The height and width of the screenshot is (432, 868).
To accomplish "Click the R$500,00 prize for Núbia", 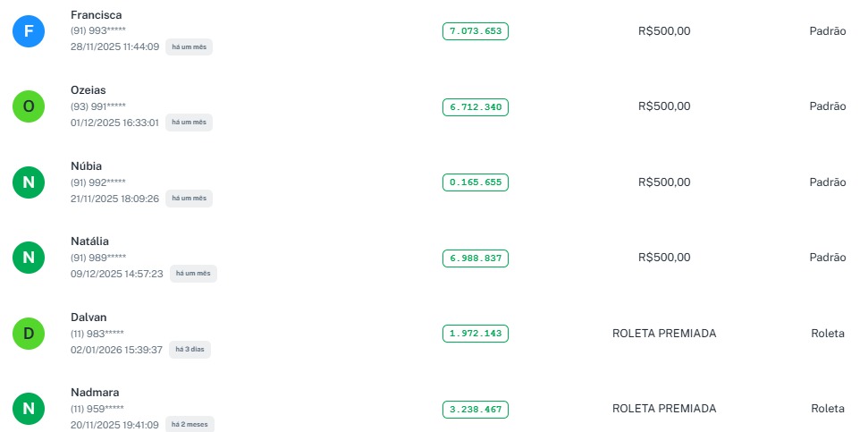I will pos(664,182).
